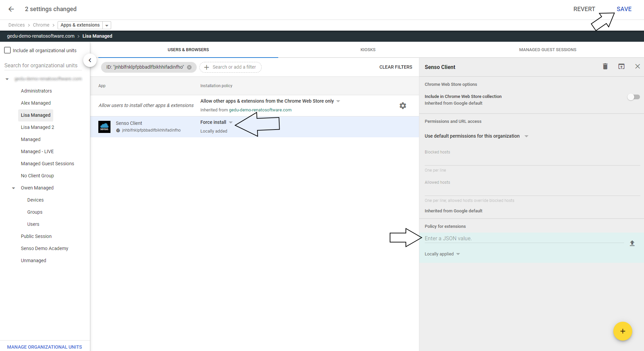This screenshot has width=644, height=351.
Task: Select Groups under Owen Managed
Action: [x=35, y=212]
